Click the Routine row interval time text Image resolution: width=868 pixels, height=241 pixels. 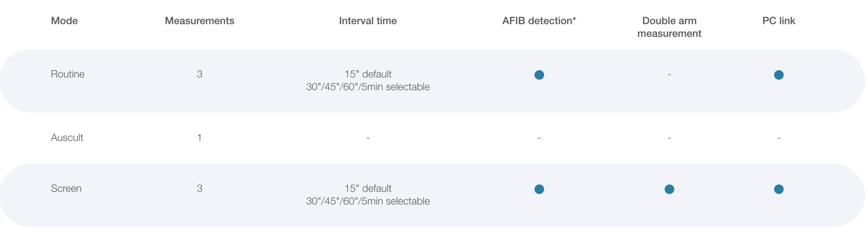tap(368, 81)
